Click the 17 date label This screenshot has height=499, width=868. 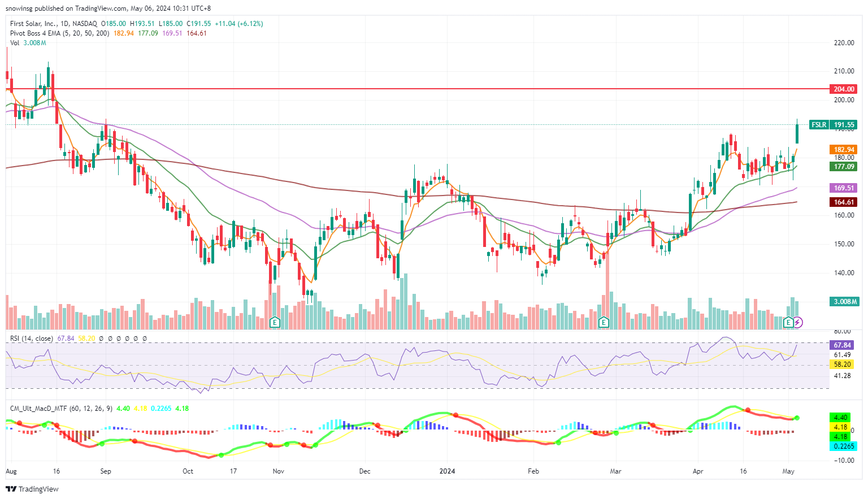(x=233, y=471)
